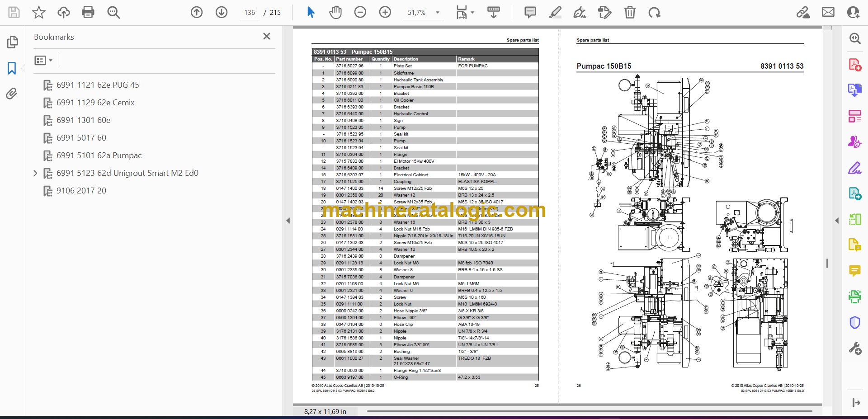Open the search tools magnifier in right pane
This screenshot has width=868, height=419.
855,39
